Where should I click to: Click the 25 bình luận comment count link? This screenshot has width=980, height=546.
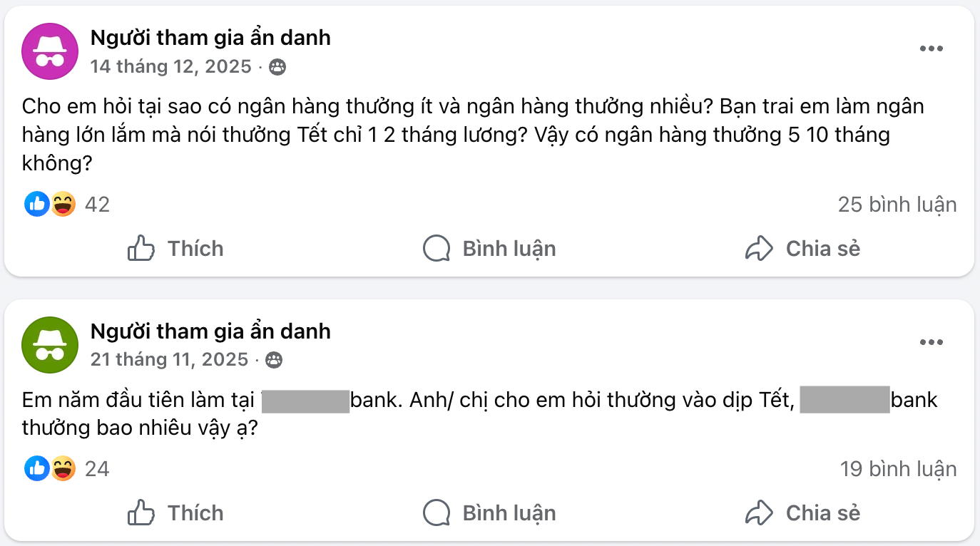897,205
